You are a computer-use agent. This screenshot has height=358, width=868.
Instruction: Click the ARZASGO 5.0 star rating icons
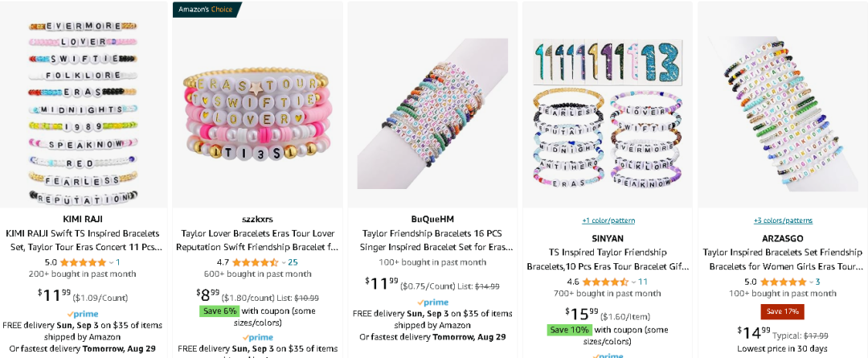pyautogui.click(x=783, y=282)
